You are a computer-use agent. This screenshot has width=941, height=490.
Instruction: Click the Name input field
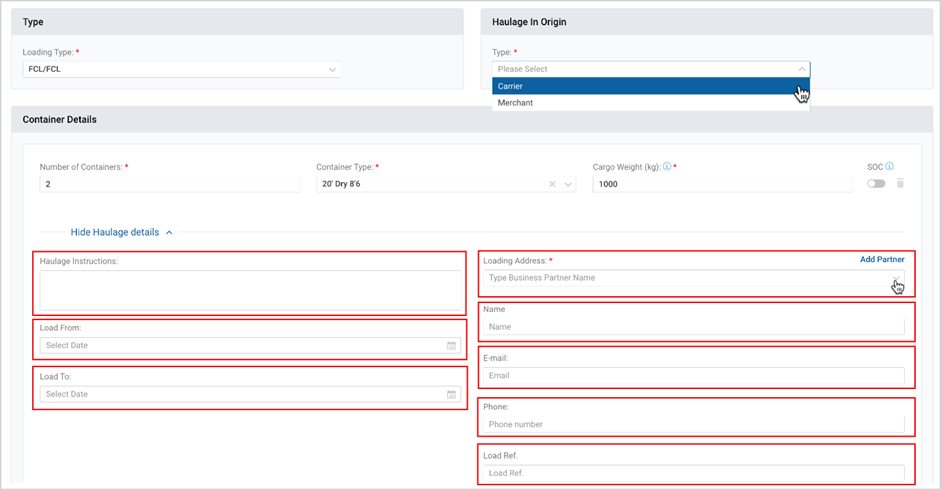coord(694,327)
